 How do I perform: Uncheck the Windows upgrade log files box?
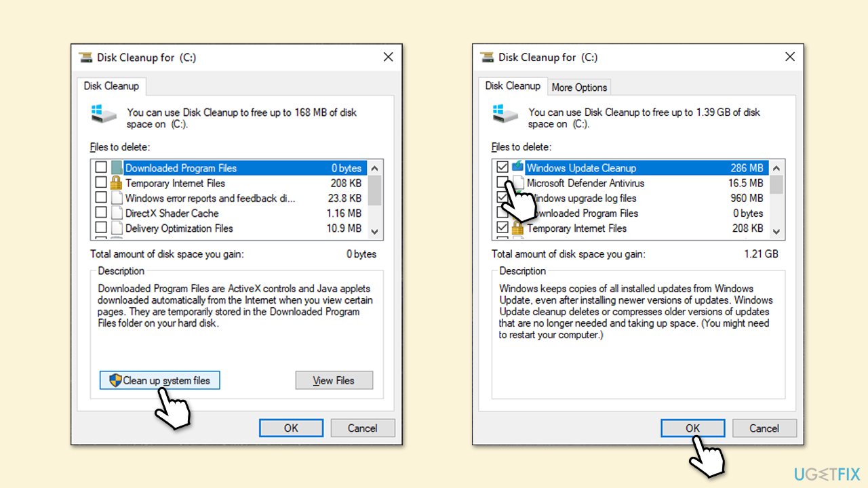[x=502, y=198]
